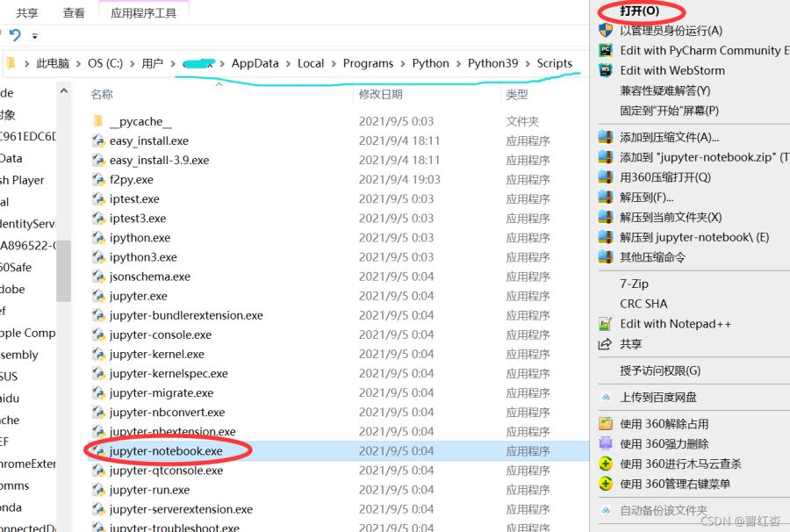Click Scripts in the address breadcrumb

(x=554, y=63)
